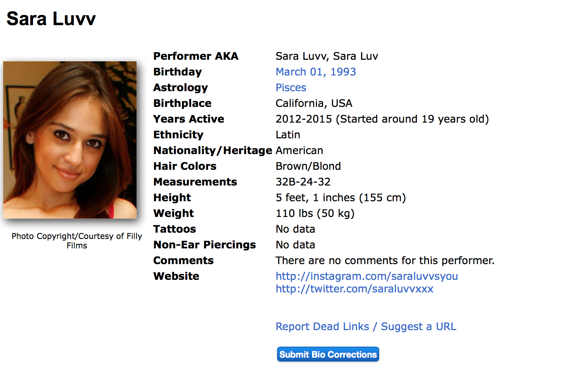Viewport: 588px width, 371px height.
Task: Click the Filly Films photo copyright caption
Action: [x=77, y=241]
